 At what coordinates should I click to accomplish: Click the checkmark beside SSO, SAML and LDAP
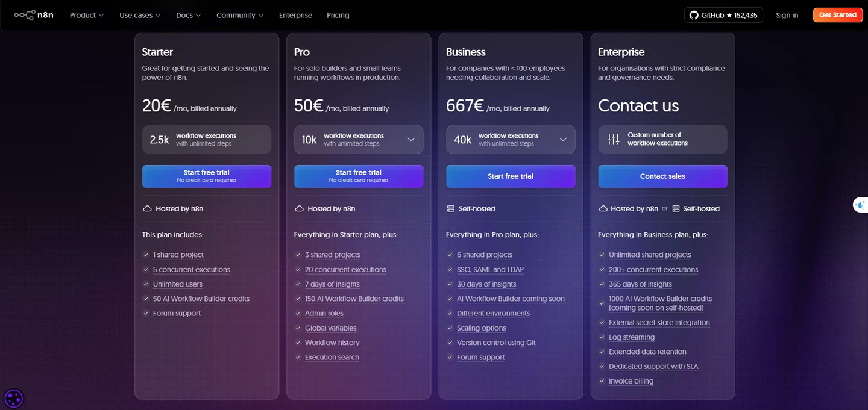[450, 270]
